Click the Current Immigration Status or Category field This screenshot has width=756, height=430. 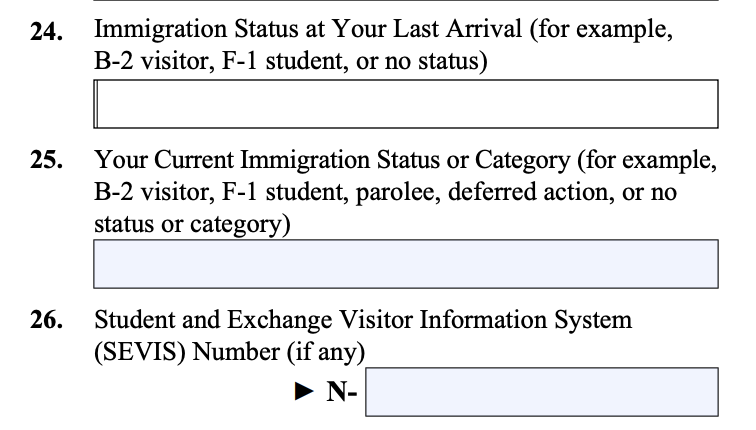[x=406, y=264]
